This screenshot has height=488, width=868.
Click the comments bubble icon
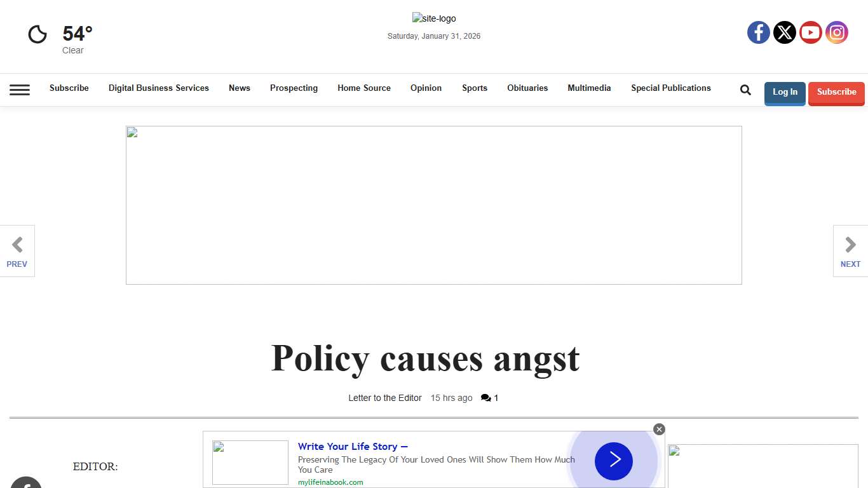pyautogui.click(x=485, y=397)
